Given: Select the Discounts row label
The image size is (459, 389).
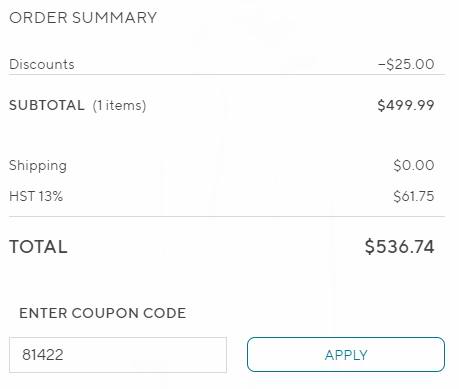Looking at the screenshot, I should (x=42, y=64).
